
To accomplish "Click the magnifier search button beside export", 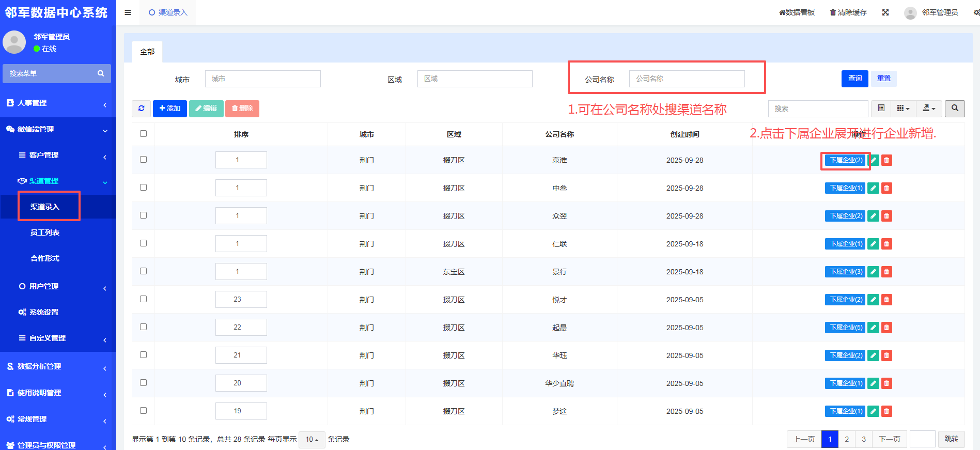I will click(x=955, y=108).
